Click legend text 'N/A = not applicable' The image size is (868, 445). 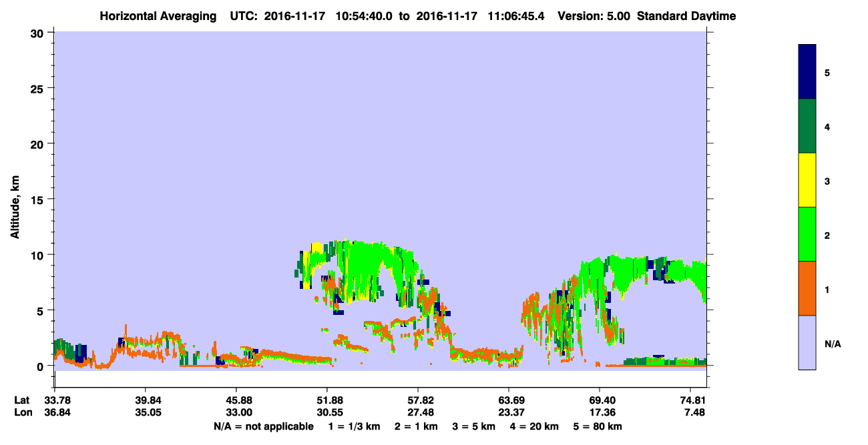(x=263, y=426)
